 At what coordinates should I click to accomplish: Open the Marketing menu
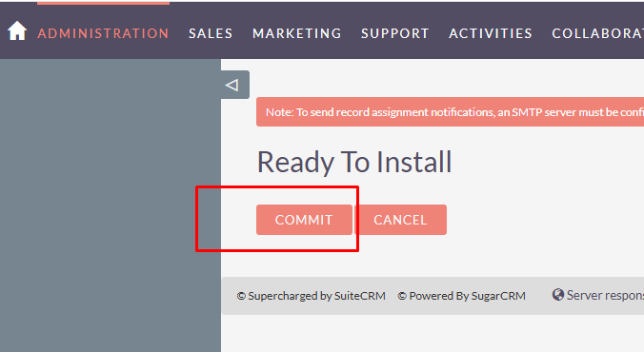coord(297,33)
